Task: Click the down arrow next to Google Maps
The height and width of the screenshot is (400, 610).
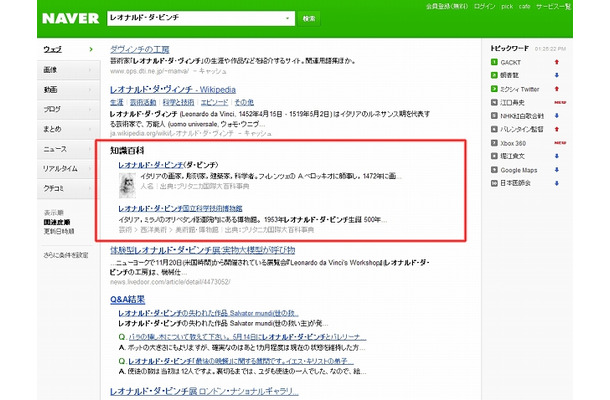Action: 557,170
